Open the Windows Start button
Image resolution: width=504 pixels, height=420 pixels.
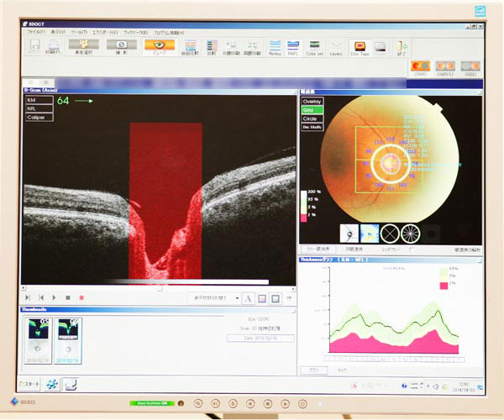pos(29,384)
